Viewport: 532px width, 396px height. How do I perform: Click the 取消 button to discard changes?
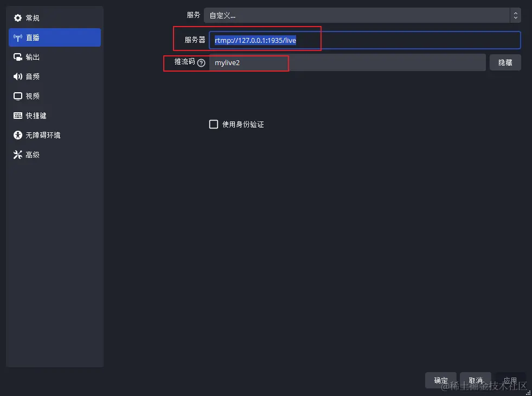point(476,380)
